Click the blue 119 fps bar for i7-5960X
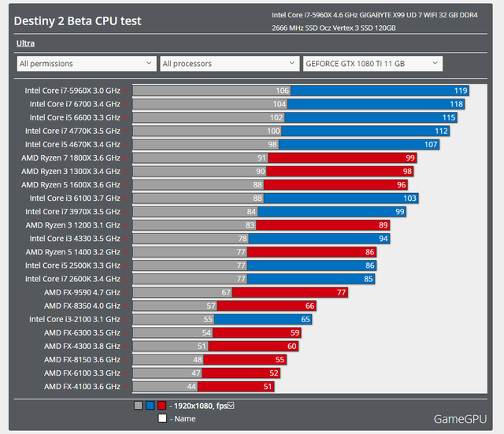 tap(380, 91)
